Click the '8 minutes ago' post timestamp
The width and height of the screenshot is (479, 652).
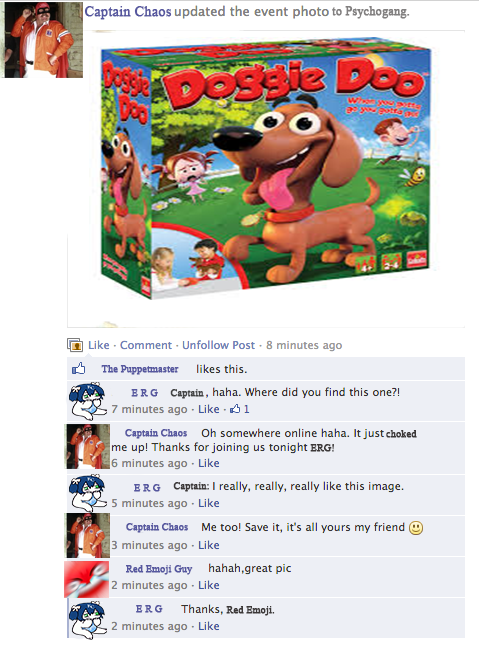click(304, 345)
